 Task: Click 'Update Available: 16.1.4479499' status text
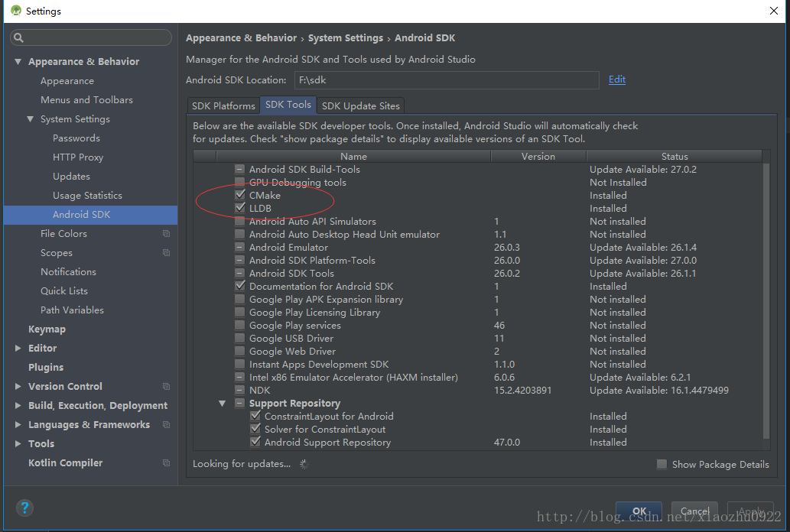pos(659,390)
